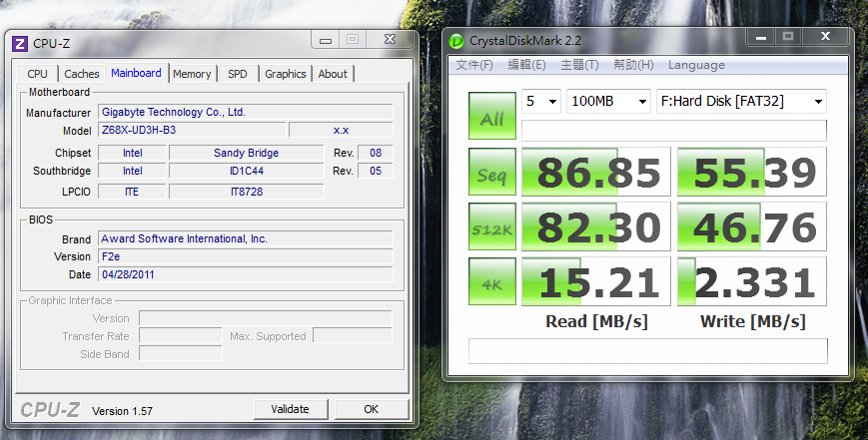Open the F:Hard Disk drive dropdown

tap(741, 101)
